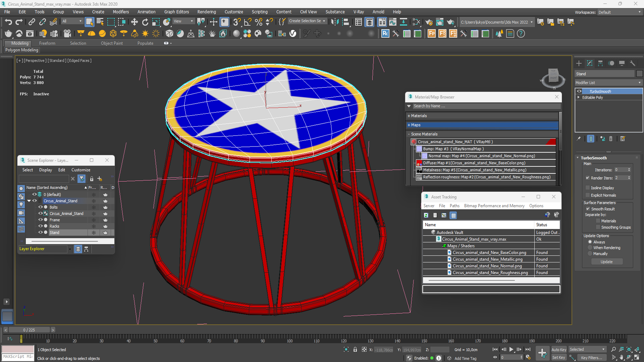Choose the Select and Rotate tool

point(145,22)
